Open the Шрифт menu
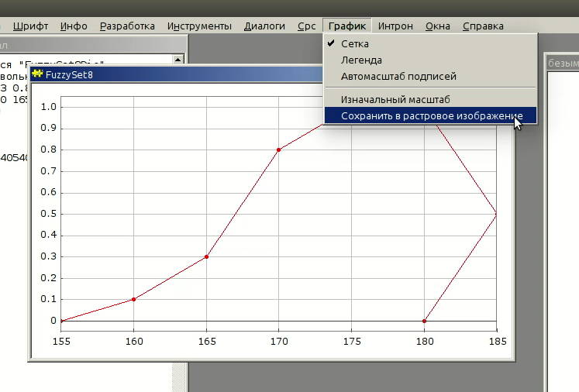The image size is (579, 392). tap(30, 26)
